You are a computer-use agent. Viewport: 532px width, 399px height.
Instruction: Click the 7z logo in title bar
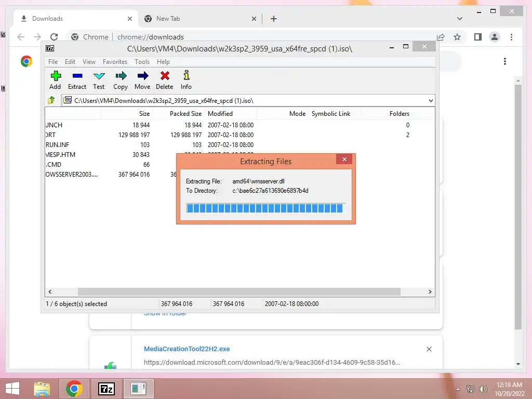(x=50, y=48)
